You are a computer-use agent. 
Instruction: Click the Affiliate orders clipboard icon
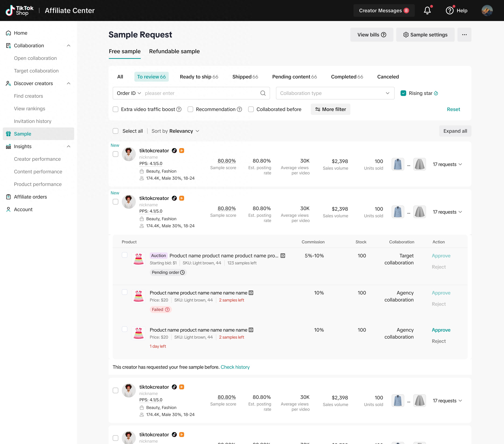(x=8, y=197)
